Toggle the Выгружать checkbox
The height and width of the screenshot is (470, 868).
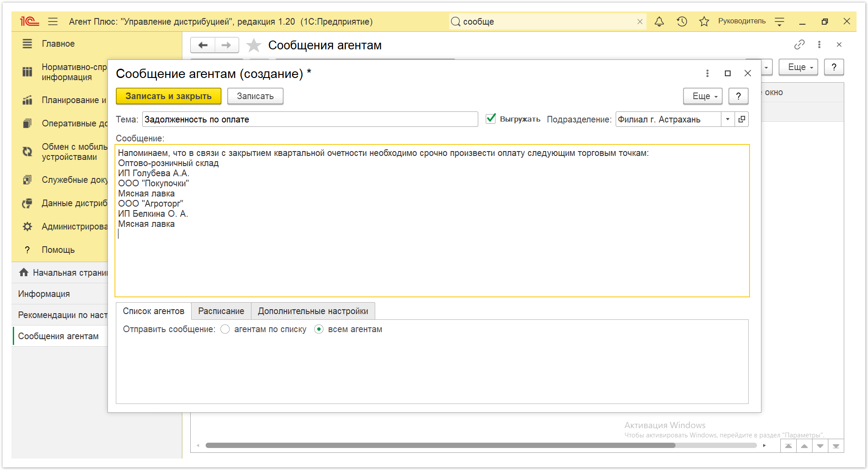pyautogui.click(x=491, y=118)
